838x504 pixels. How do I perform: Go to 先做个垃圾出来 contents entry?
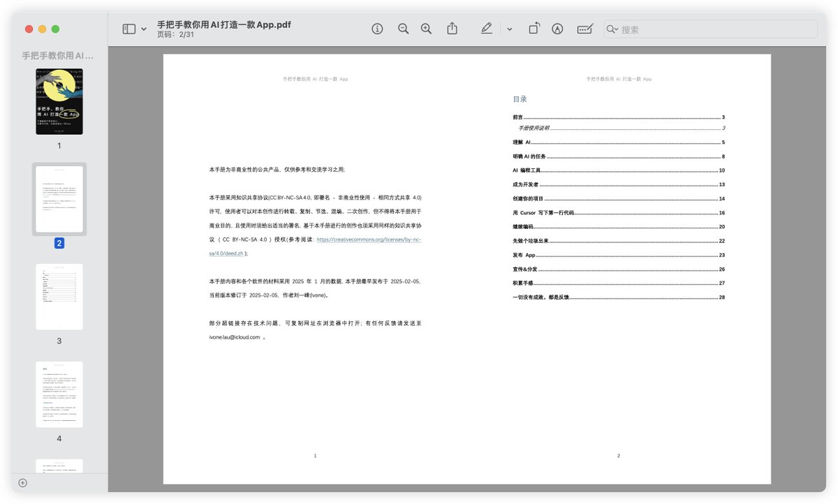click(x=619, y=241)
